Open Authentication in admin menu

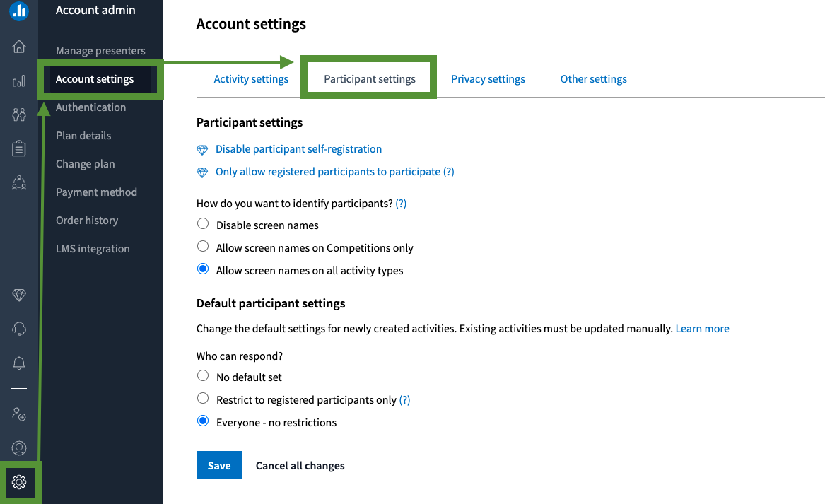tap(91, 107)
